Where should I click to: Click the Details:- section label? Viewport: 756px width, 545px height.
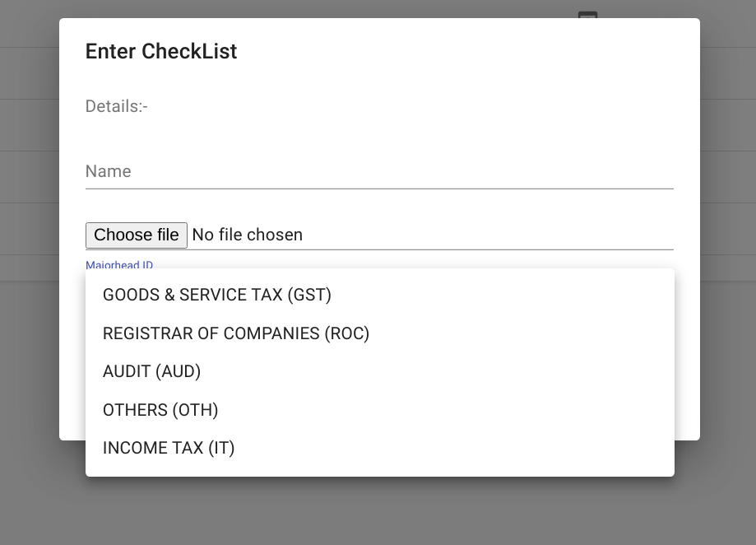[x=116, y=106]
